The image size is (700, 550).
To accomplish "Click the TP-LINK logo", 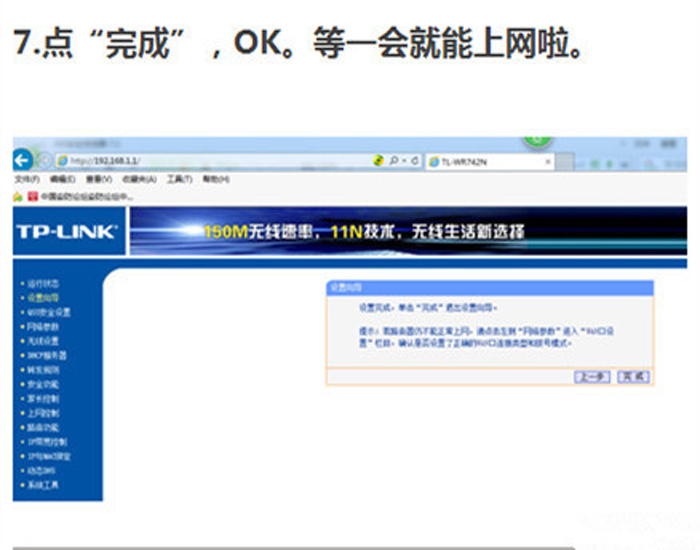I will tap(67, 233).
